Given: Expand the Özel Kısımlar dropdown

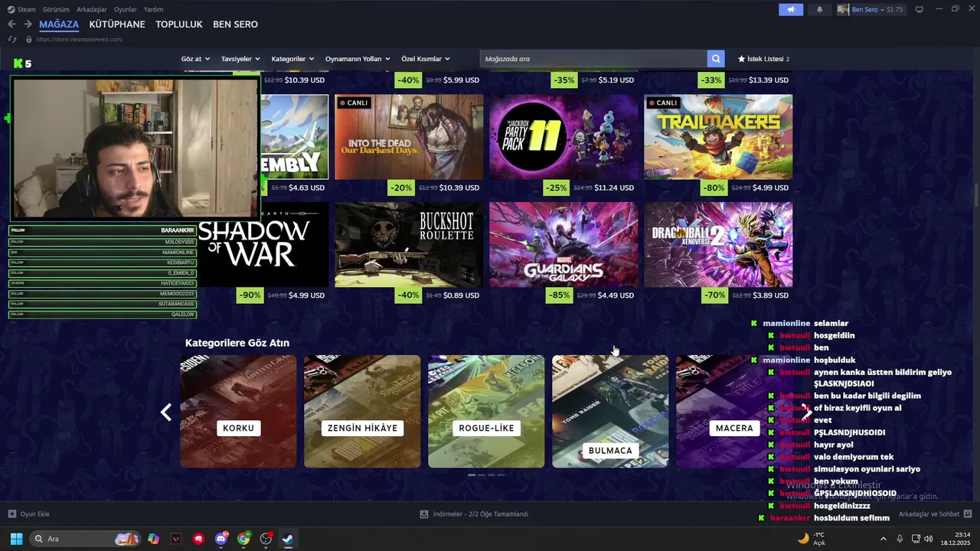Looking at the screenshot, I should pos(426,59).
